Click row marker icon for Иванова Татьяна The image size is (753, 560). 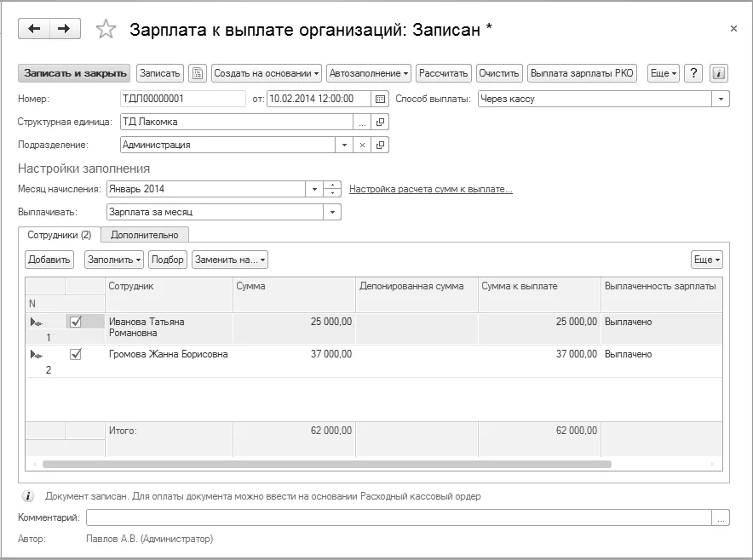pos(37,322)
